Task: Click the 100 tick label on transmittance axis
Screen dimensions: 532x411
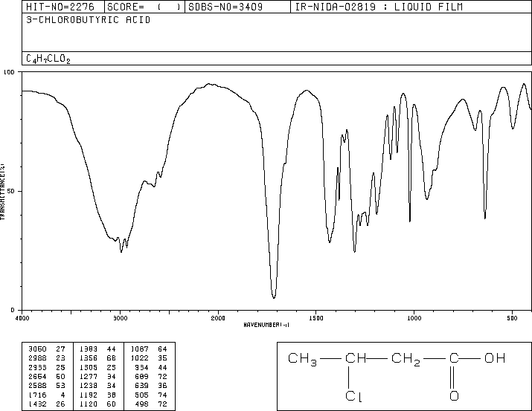Action: [9, 72]
